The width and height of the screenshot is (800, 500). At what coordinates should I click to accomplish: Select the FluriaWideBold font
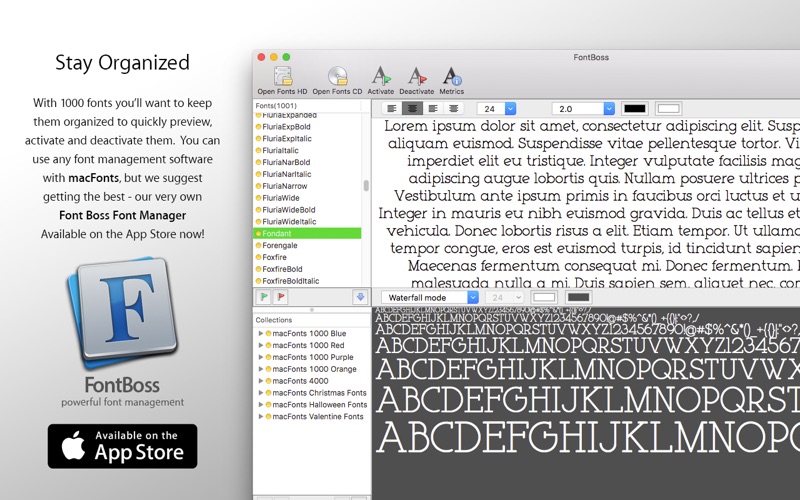click(x=307, y=210)
